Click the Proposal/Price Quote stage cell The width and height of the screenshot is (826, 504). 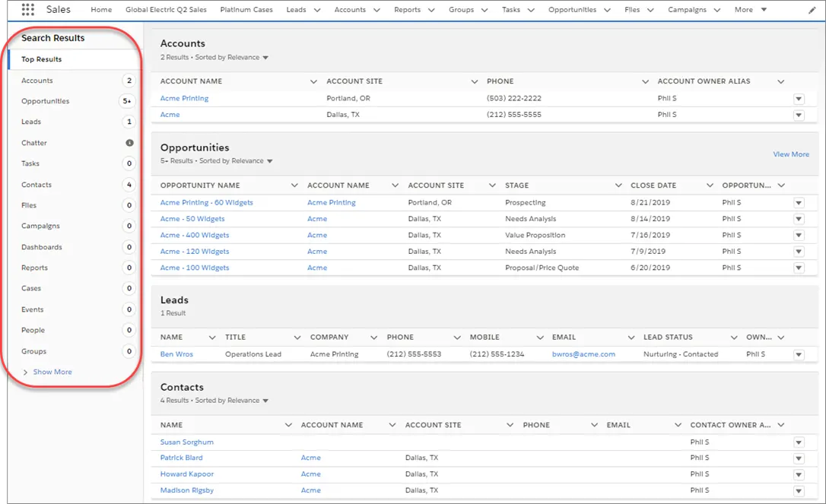pos(542,268)
